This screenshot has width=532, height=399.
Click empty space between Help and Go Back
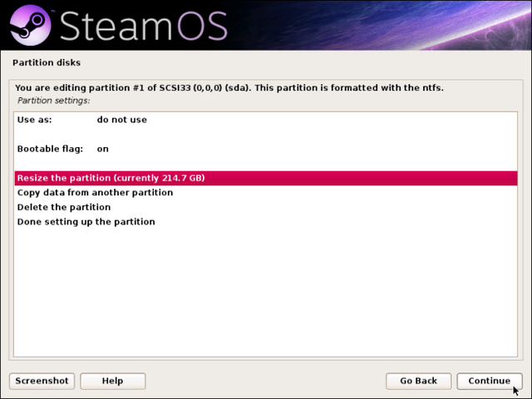click(x=266, y=381)
